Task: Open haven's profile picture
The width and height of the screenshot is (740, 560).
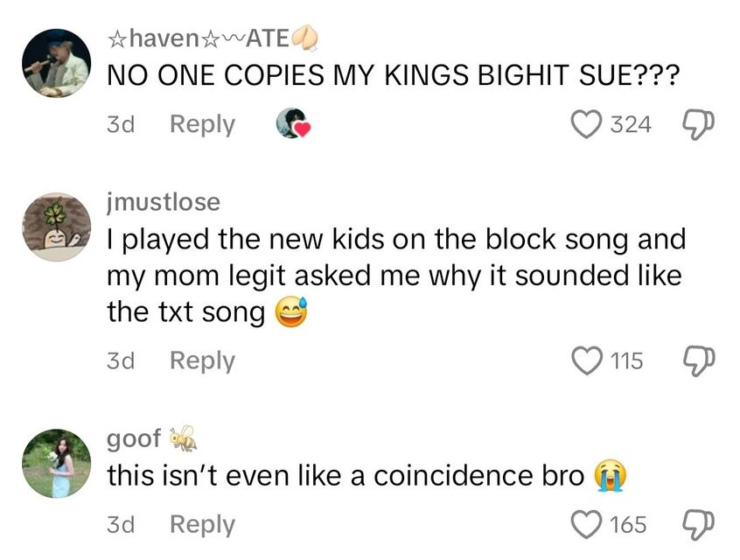Action: (x=55, y=61)
